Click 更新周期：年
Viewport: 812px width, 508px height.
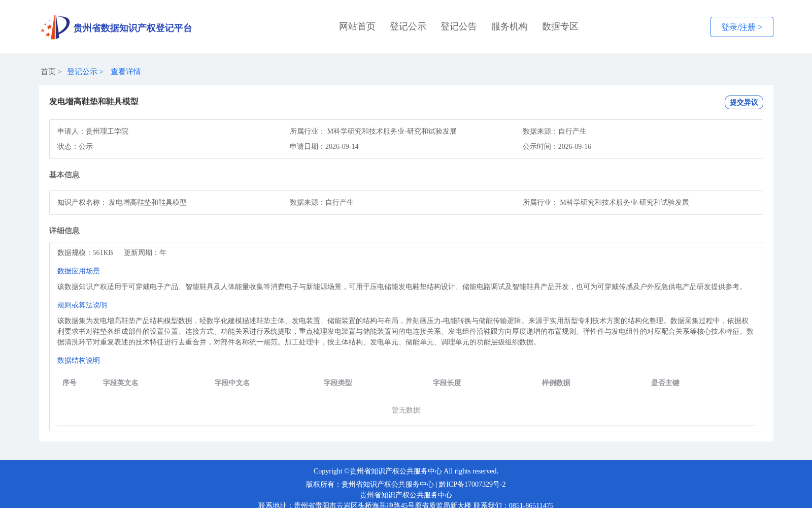click(145, 252)
